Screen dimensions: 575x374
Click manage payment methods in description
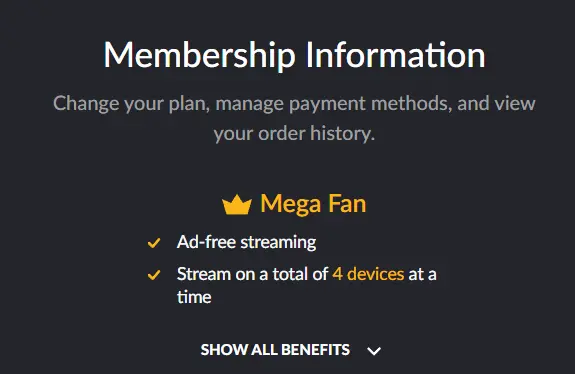click(332, 104)
